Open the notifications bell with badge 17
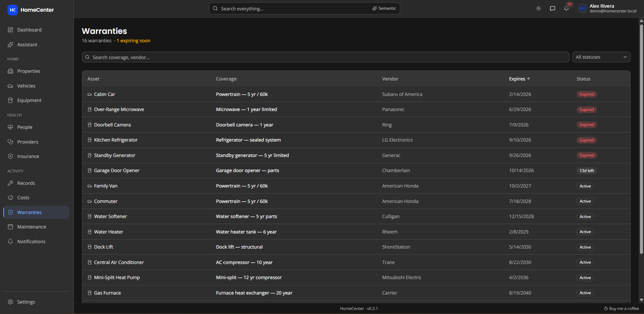Image resolution: width=644 pixels, height=314 pixels. (566, 8)
